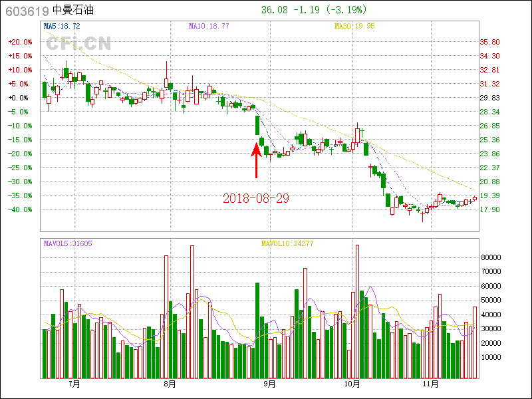This screenshot has height=399, width=532.
Task: Click the +15.0% percent axis label
Action: point(21,56)
